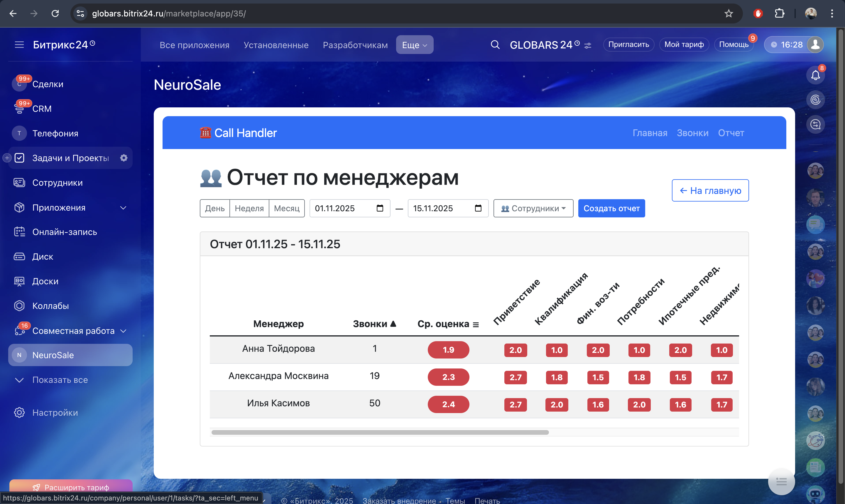This screenshot has height=504, width=845.
Task: Bookmark page with the star icon
Action: (729, 13)
